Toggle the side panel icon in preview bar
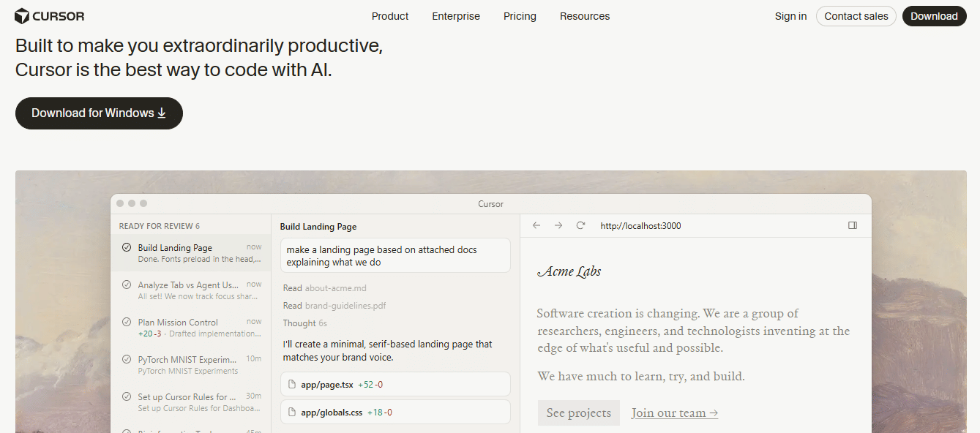The width and height of the screenshot is (980, 433). (853, 226)
